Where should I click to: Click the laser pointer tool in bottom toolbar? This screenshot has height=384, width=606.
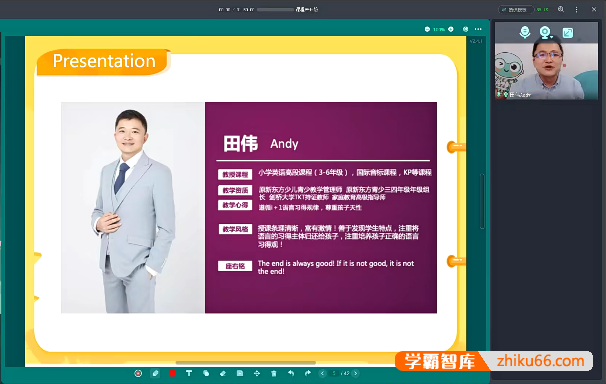[138, 373]
